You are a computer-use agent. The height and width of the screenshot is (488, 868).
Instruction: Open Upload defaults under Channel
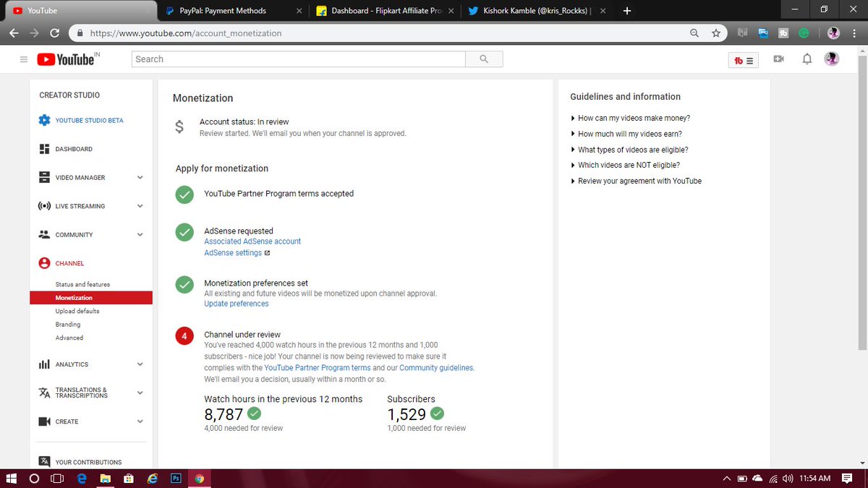coord(77,311)
